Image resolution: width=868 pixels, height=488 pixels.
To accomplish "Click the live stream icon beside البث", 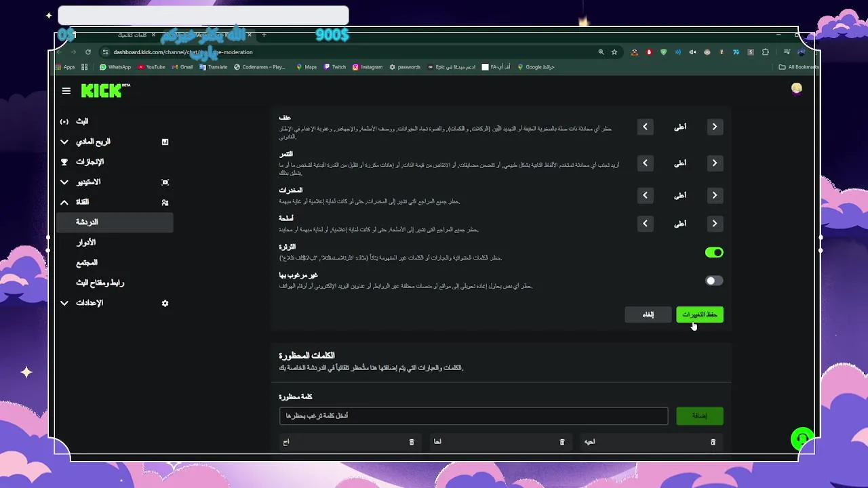I will coord(64,121).
